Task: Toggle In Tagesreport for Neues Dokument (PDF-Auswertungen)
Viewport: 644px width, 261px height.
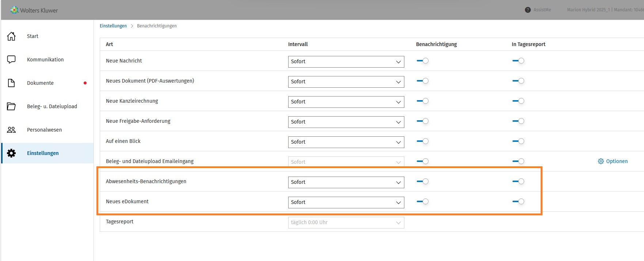Action: [518, 81]
